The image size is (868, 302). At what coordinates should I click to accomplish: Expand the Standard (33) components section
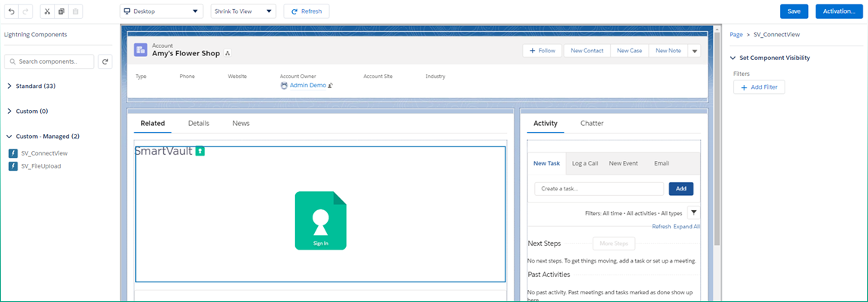click(32, 87)
